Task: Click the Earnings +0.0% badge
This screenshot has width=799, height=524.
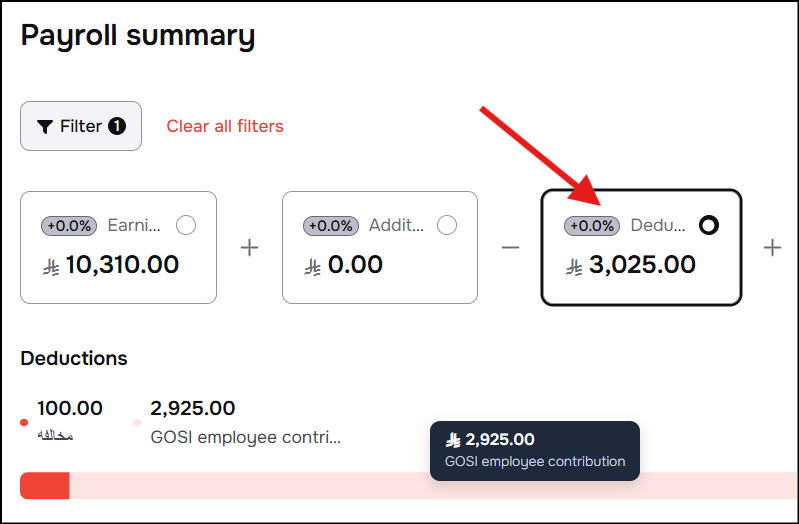Action: [69, 225]
